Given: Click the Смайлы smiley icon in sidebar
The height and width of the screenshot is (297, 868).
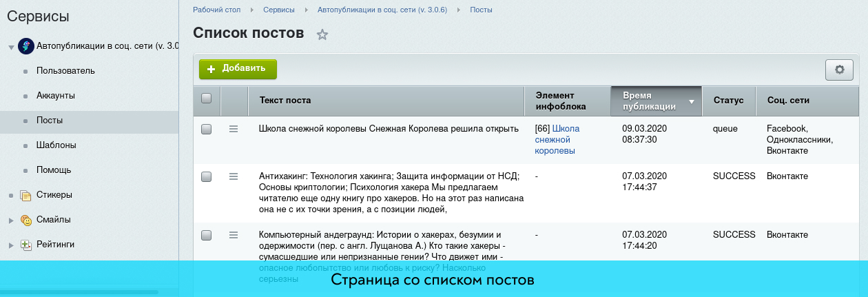Looking at the screenshot, I should coord(26,220).
